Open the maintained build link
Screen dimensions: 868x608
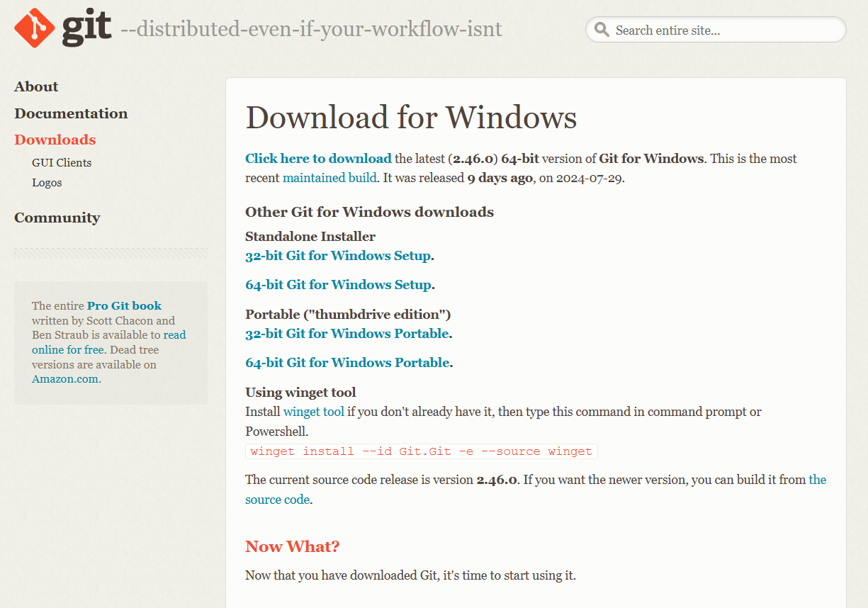(x=329, y=178)
